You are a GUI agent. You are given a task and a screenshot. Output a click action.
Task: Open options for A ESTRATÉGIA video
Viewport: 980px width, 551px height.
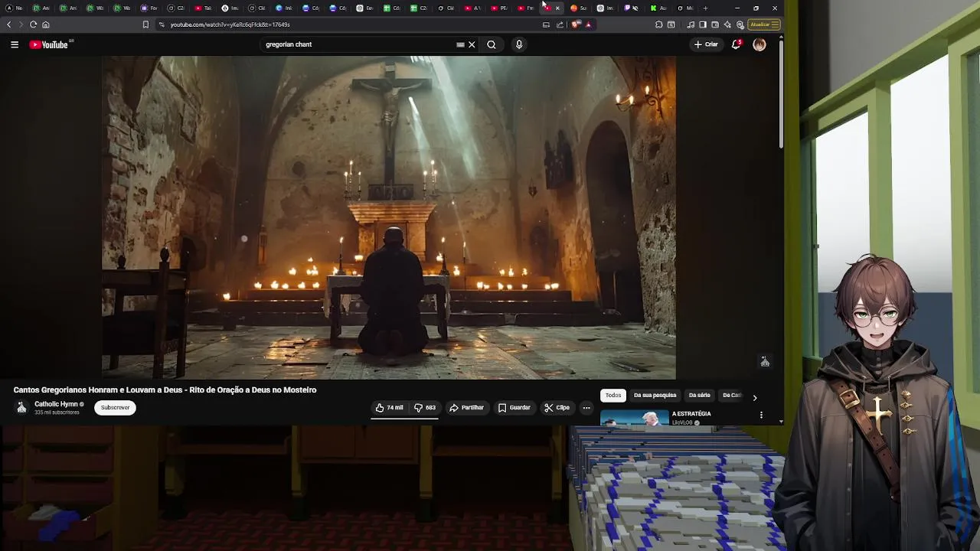coord(761,415)
